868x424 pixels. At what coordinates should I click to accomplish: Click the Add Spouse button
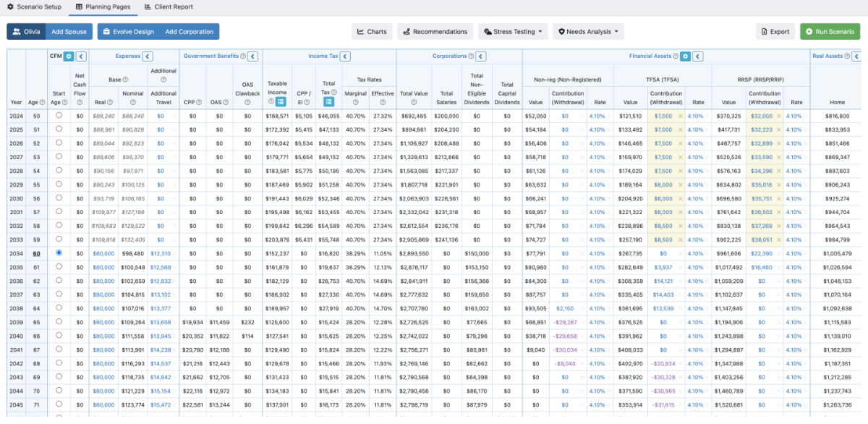coord(69,32)
